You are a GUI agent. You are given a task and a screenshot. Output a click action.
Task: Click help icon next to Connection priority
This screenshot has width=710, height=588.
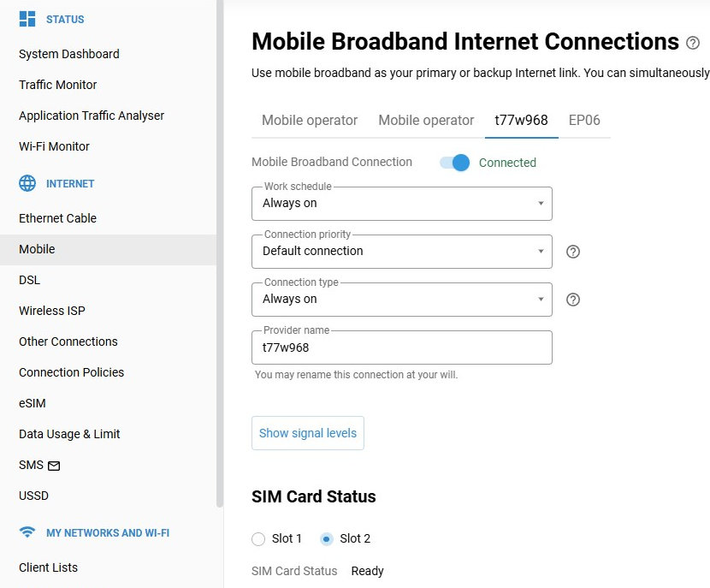[574, 252]
